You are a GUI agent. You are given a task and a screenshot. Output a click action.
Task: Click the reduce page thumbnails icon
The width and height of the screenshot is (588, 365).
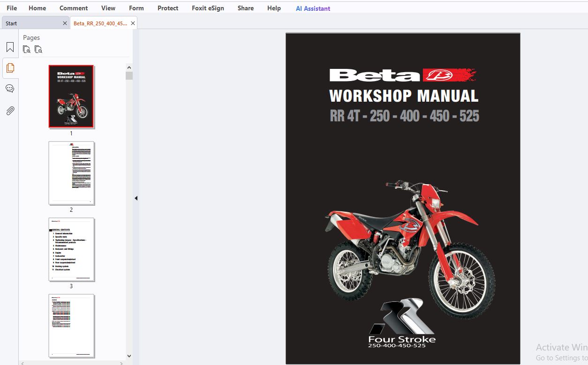pos(38,49)
